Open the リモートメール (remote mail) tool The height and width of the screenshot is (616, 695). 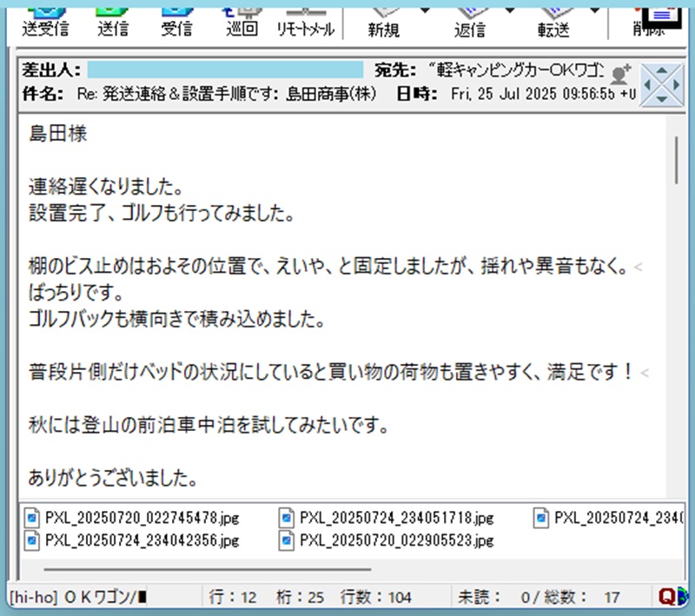point(306,19)
